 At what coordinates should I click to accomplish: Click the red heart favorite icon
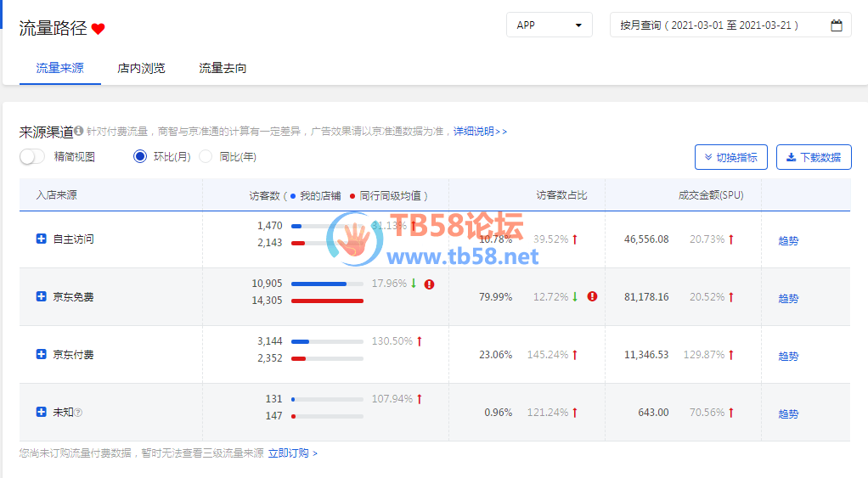(99, 29)
